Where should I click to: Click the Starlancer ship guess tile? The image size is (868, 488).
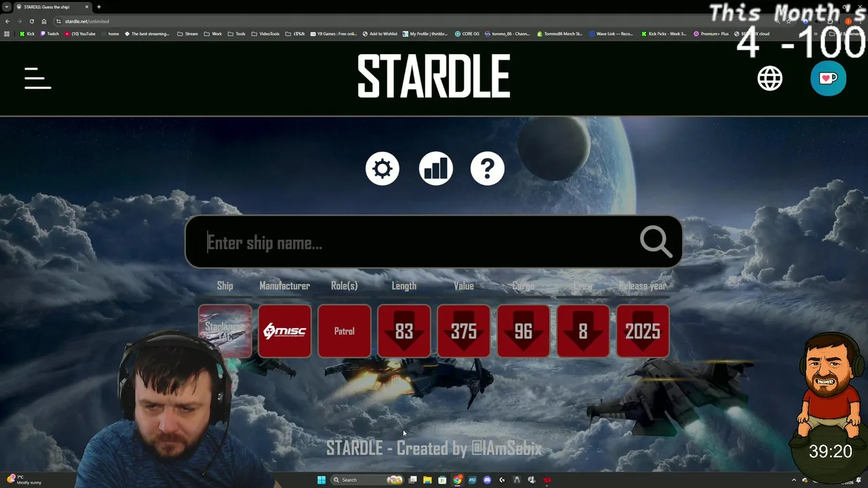tap(225, 331)
